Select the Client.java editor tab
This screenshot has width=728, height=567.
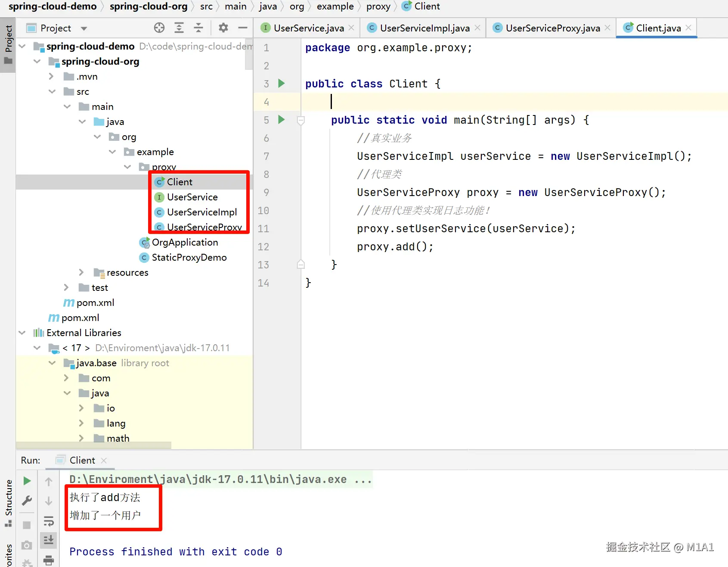pyautogui.click(x=657, y=28)
